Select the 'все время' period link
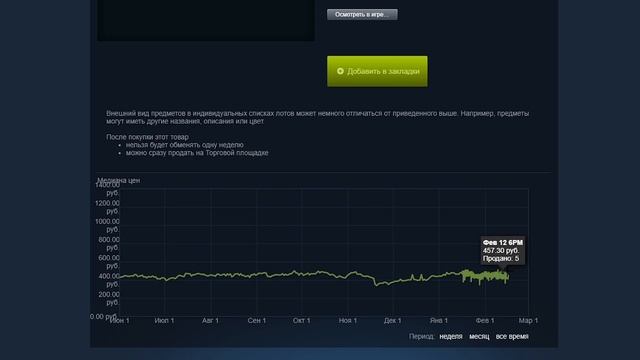 512,336
